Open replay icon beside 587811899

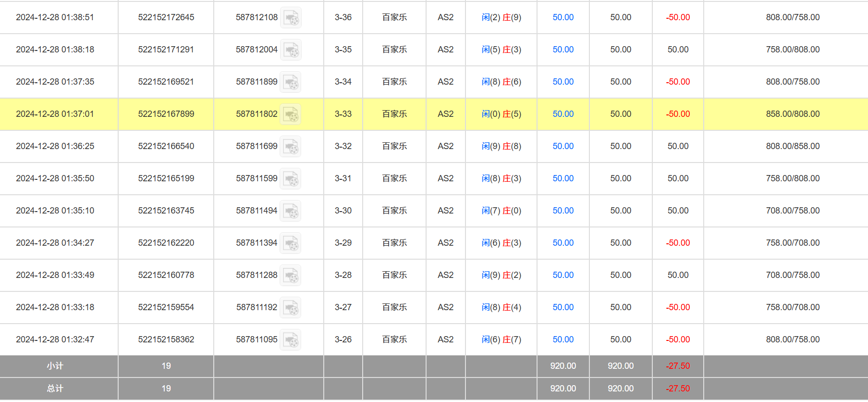pyautogui.click(x=291, y=82)
